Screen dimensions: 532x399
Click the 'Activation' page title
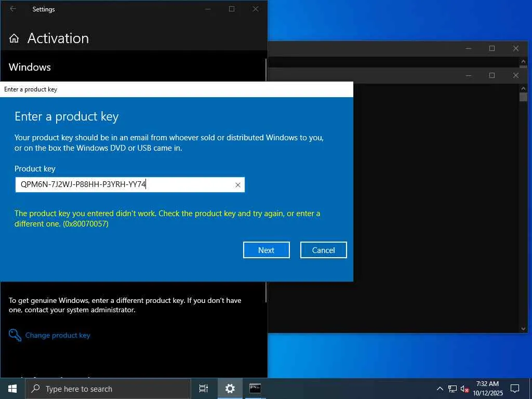click(58, 38)
